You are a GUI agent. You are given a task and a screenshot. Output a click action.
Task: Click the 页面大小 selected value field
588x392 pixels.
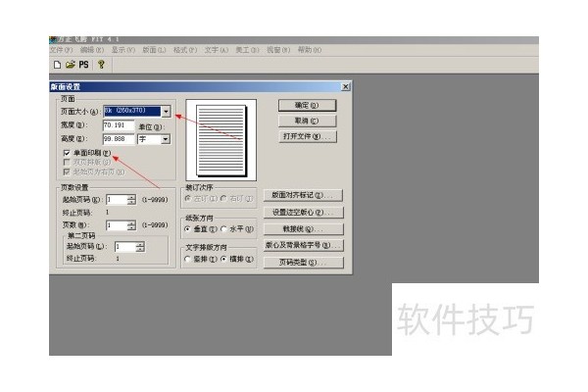[x=132, y=111]
